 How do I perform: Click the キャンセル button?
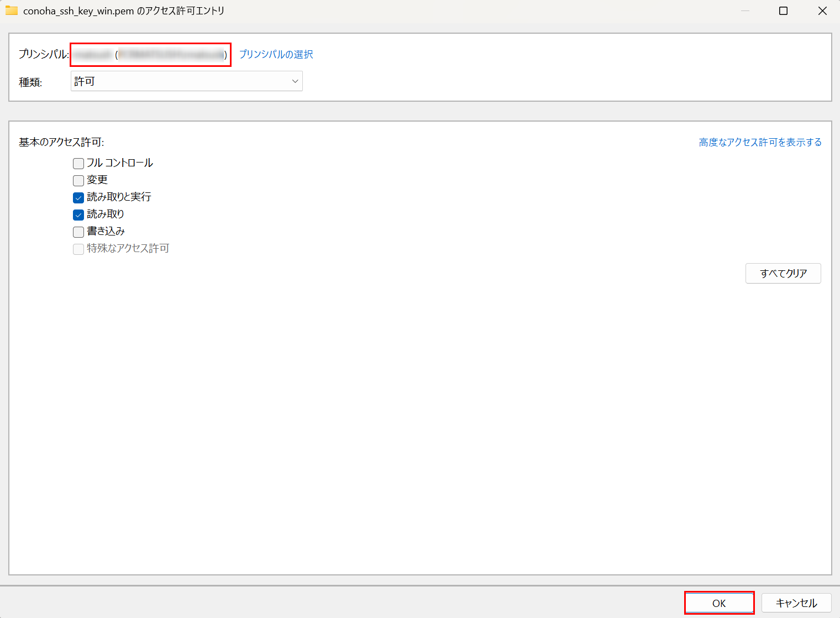[x=796, y=603]
